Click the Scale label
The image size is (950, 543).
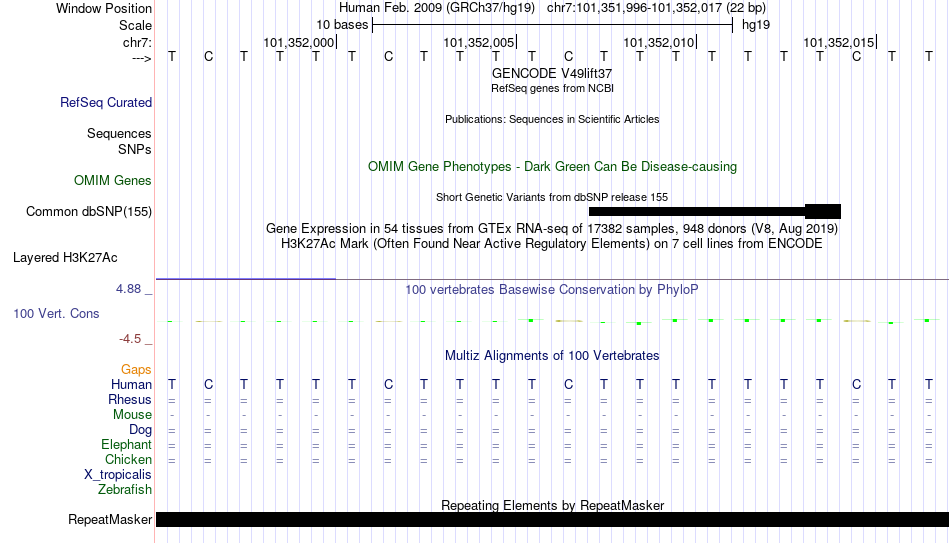click(x=135, y=25)
